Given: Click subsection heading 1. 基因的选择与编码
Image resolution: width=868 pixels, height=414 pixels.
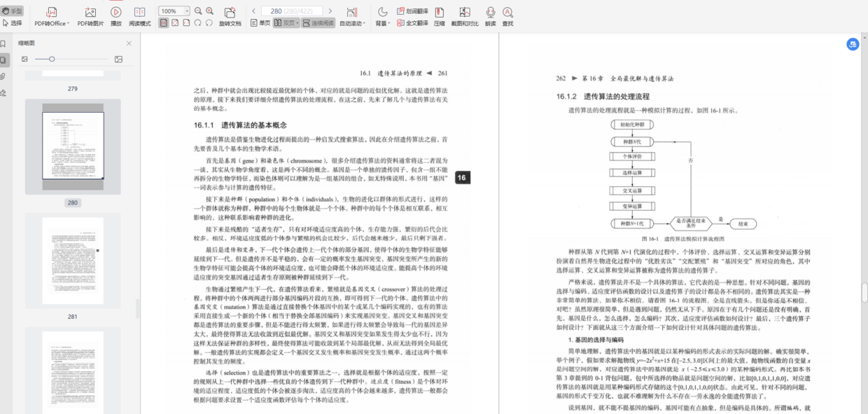Looking at the screenshot, I should [x=596, y=340].
